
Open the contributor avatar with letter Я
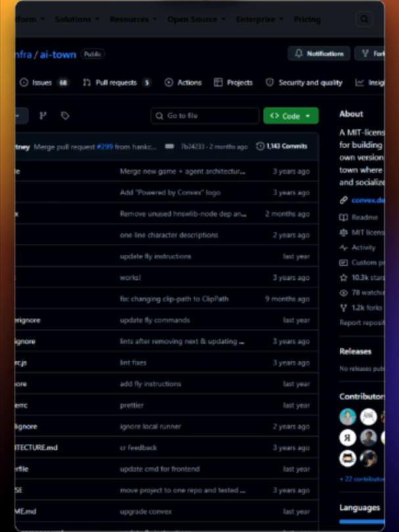[348, 437]
